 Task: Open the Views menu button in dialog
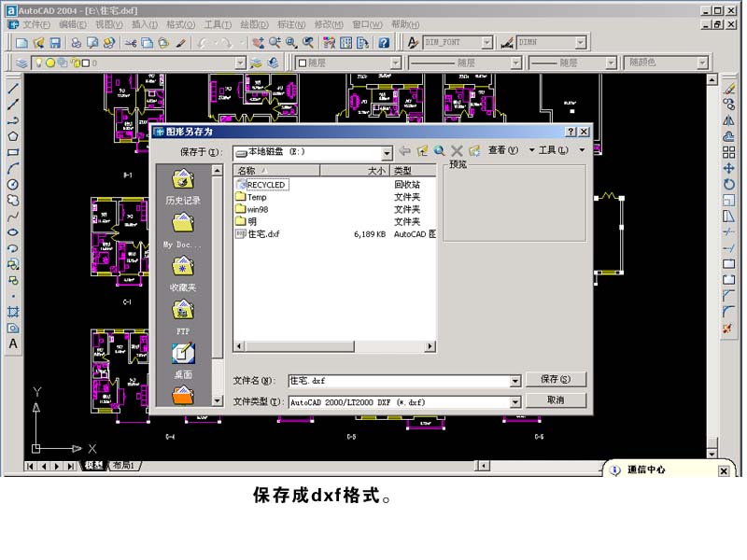click(x=510, y=150)
